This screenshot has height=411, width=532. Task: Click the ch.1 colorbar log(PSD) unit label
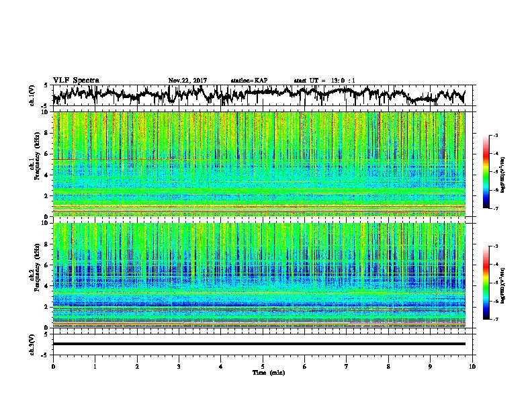503,175
